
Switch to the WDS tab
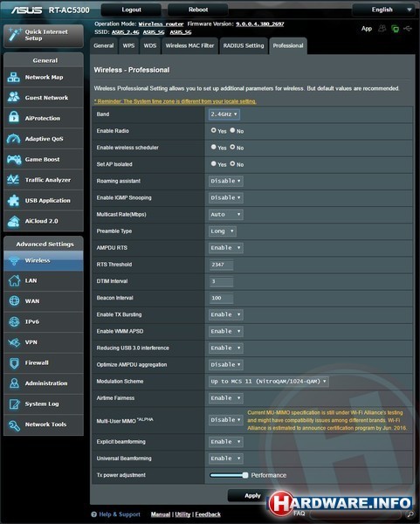[x=150, y=45]
